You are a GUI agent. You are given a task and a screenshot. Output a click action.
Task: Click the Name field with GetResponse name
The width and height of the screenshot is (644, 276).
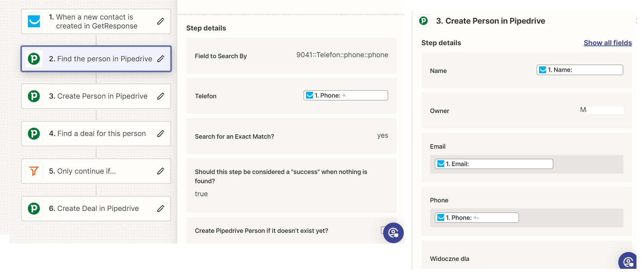pos(580,70)
